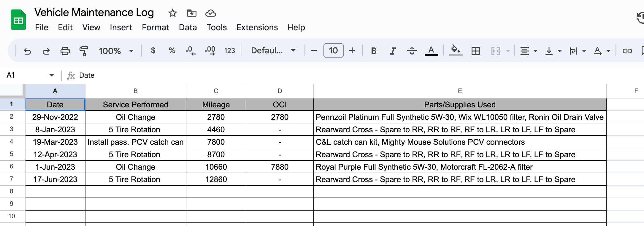Click the Vehicle Maintenance Log title
Screen dimensions: 644x226
94,12
